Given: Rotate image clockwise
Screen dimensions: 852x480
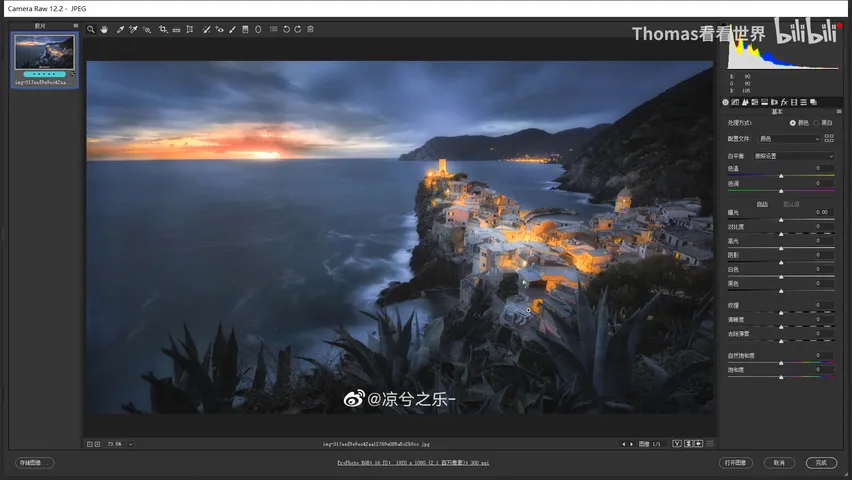Looking at the screenshot, I should 298,29.
